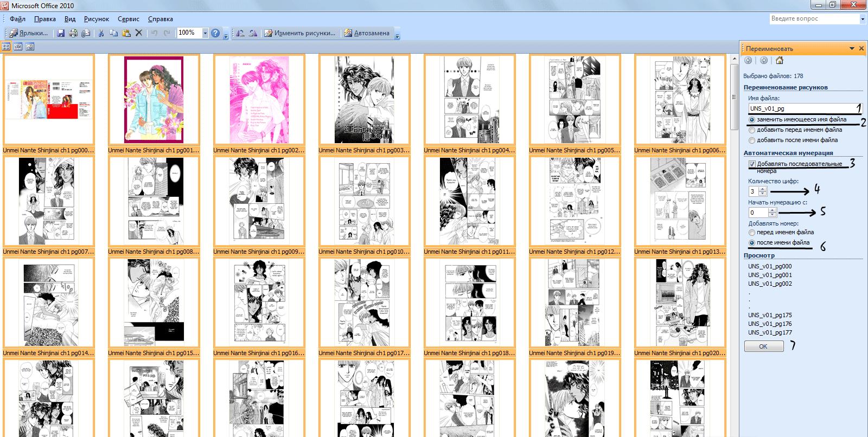Click the Имя файла text field

click(x=805, y=108)
